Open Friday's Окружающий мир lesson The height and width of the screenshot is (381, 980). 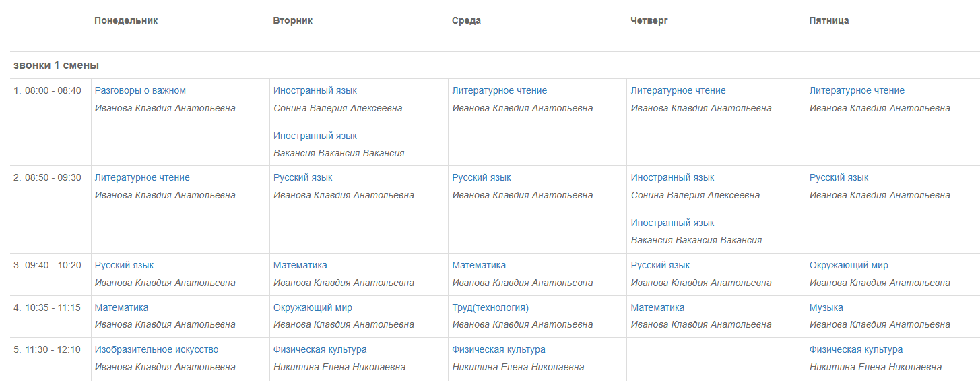(849, 265)
